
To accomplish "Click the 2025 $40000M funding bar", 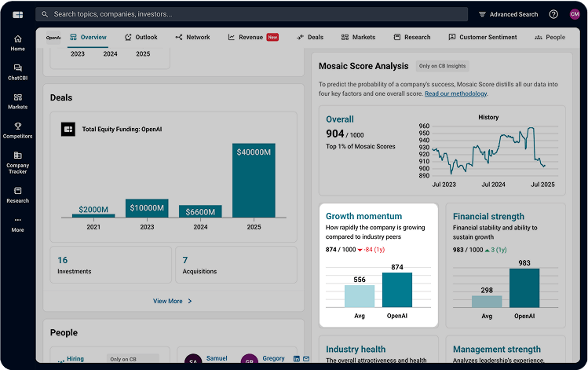I will 254,180.
